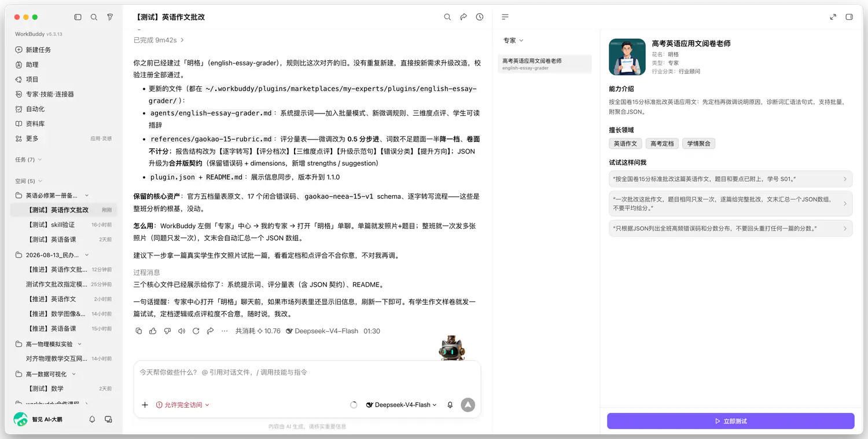Collapse the 空间 (5) section
Screen dimensions: 868x439
(x=28, y=181)
